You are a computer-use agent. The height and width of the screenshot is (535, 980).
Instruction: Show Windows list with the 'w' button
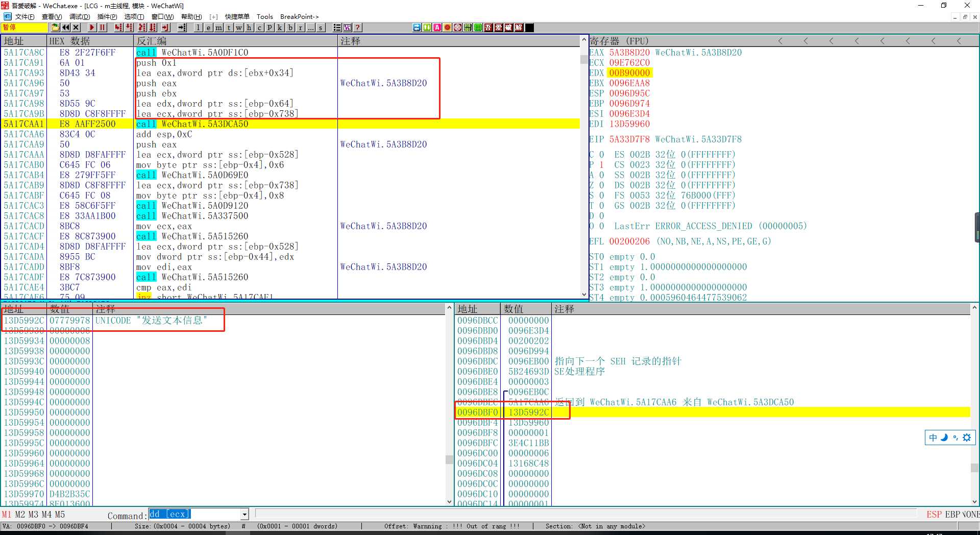pyautogui.click(x=239, y=28)
